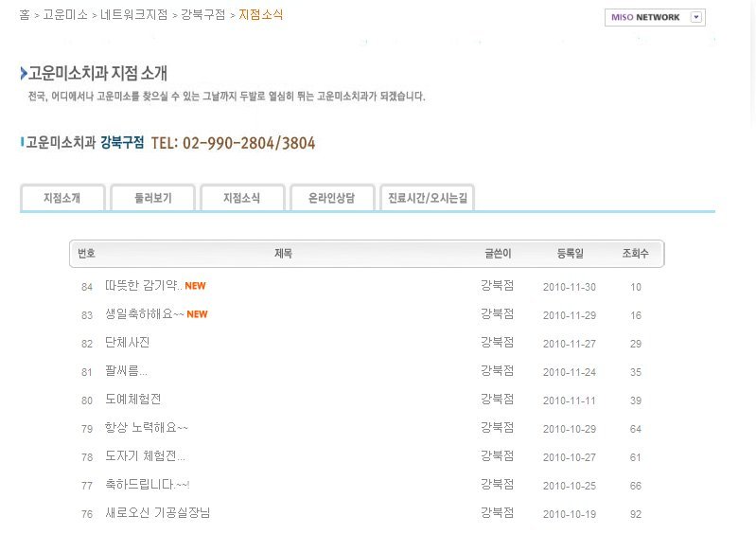
Task: Open post 축하드립니다.~~!
Action: pyautogui.click(x=148, y=485)
